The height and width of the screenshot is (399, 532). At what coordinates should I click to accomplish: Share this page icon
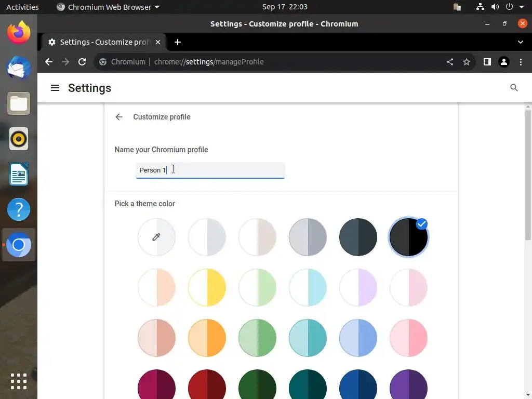[450, 62]
